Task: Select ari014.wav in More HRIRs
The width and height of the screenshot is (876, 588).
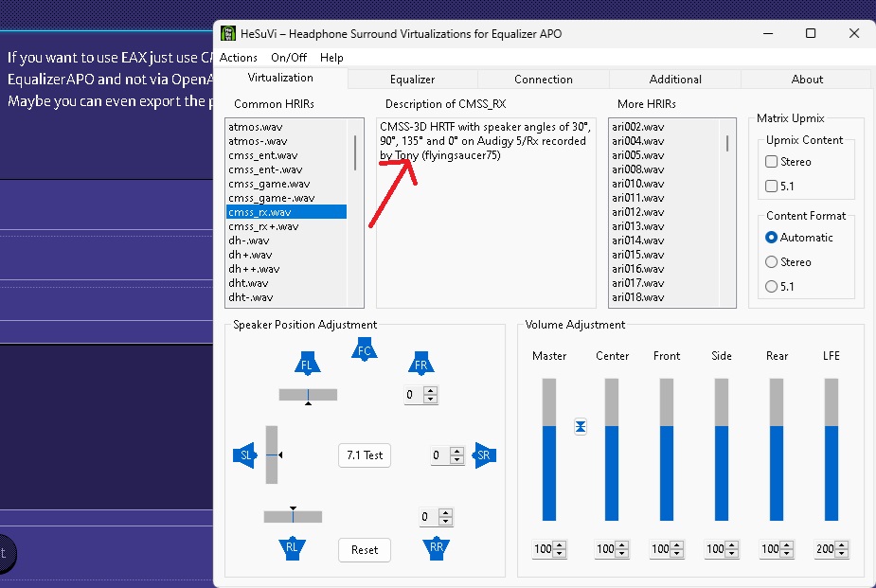Action: 664,241
